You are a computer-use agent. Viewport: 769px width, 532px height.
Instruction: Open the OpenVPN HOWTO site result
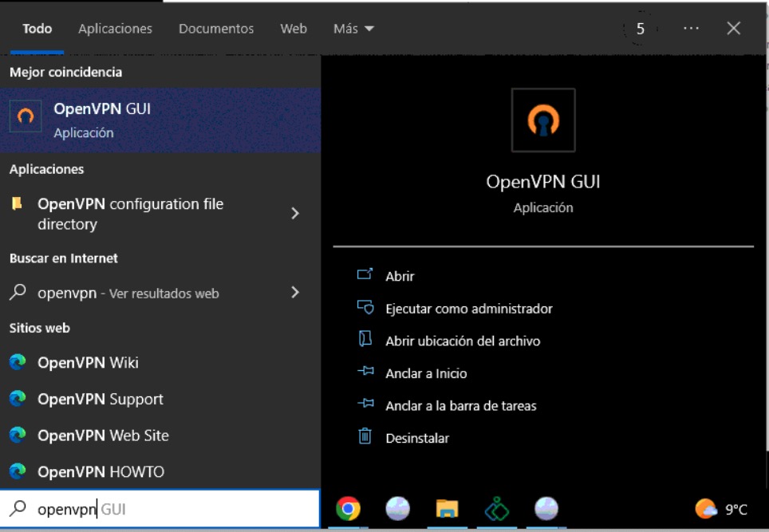(x=160, y=471)
